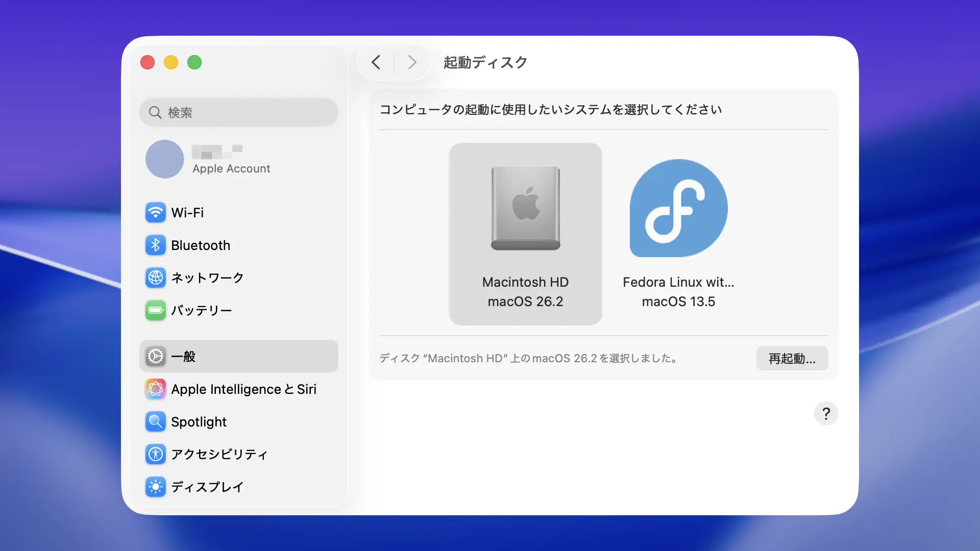The height and width of the screenshot is (551, 980).
Task: Click the Bluetooth icon in sidebar
Action: tap(155, 245)
